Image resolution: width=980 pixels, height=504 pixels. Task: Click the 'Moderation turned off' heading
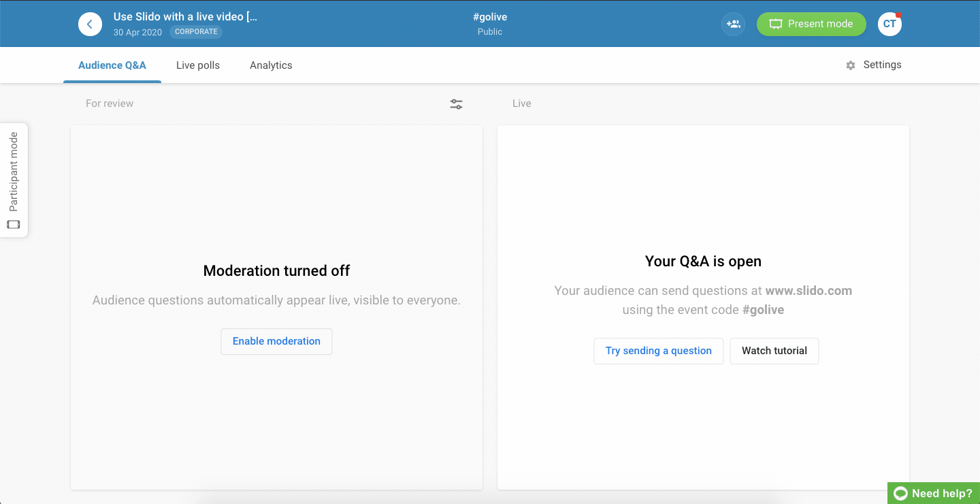pos(276,270)
